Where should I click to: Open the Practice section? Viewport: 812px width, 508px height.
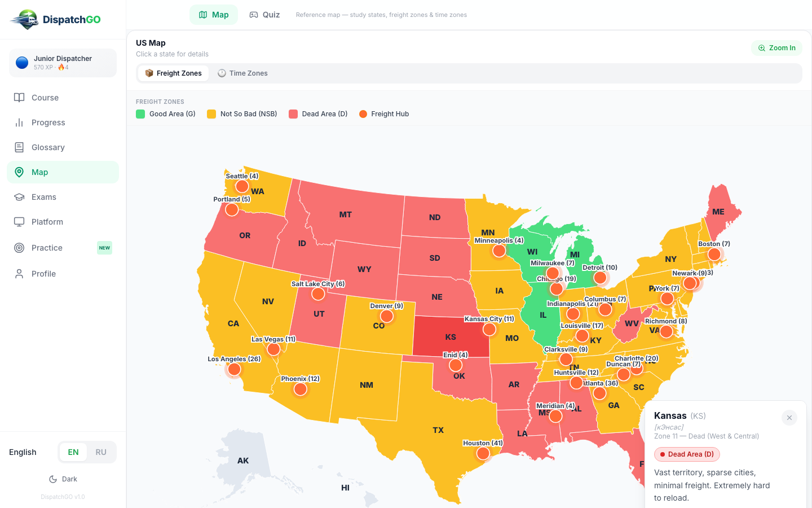(63, 248)
